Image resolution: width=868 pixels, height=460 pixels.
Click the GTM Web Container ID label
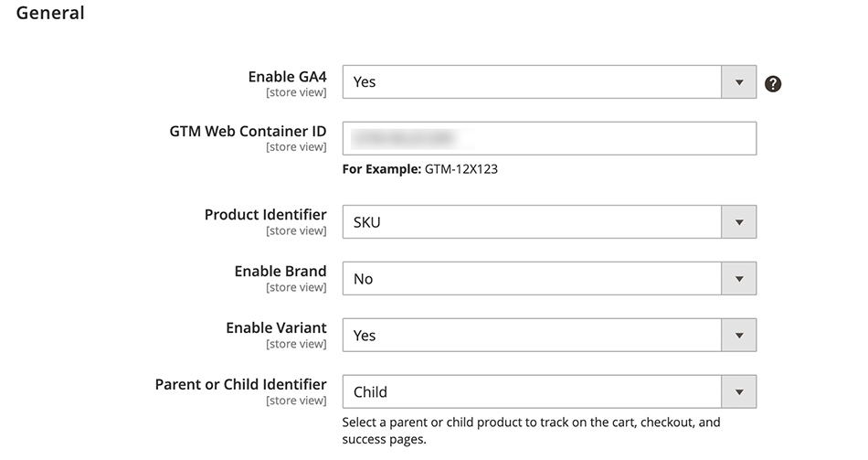248,131
